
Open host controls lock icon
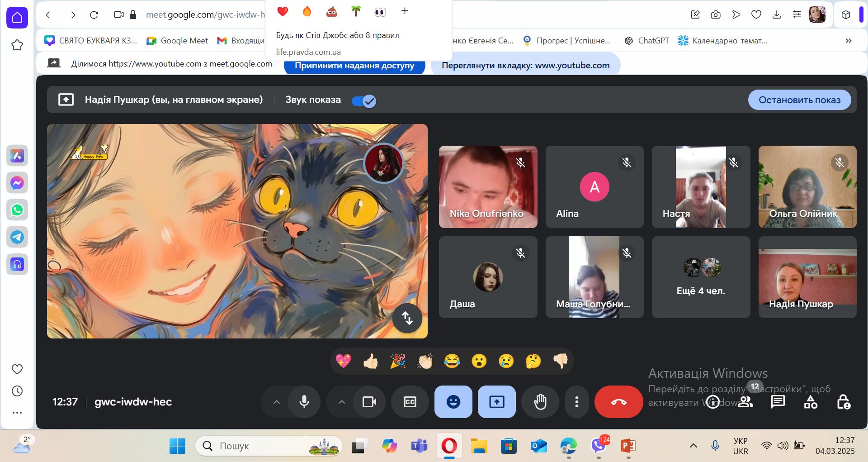coord(843,402)
